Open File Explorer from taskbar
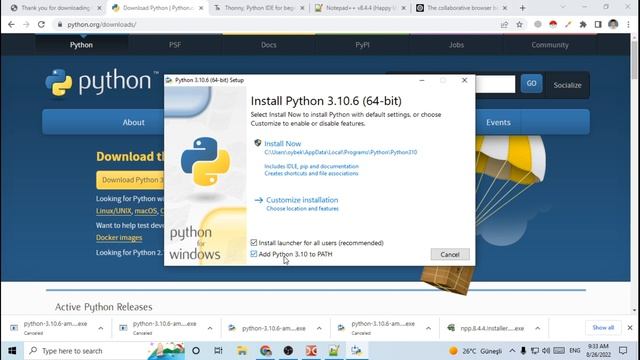640x360 pixels. click(242, 351)
